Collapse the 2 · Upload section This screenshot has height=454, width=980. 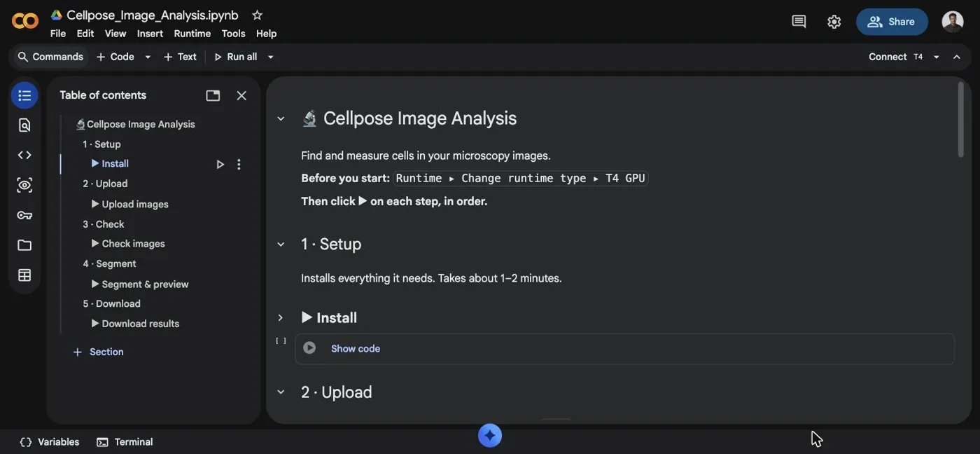281,392
